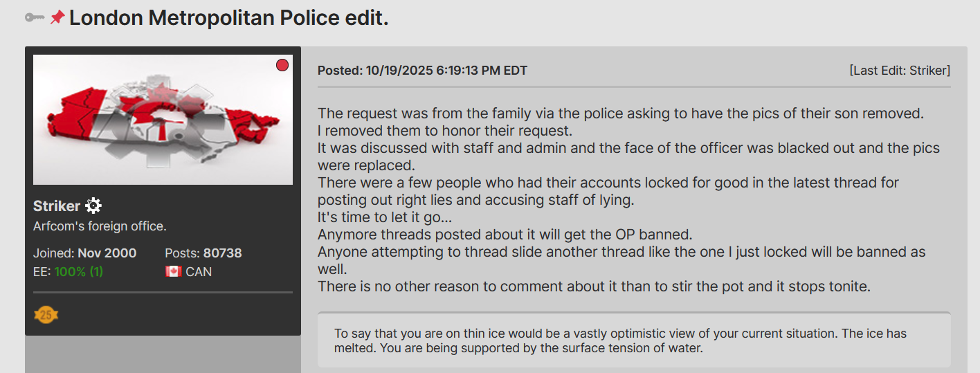Screen dimensions: 980x373
Task: Click the CAN country label
Action: point(199,272)
